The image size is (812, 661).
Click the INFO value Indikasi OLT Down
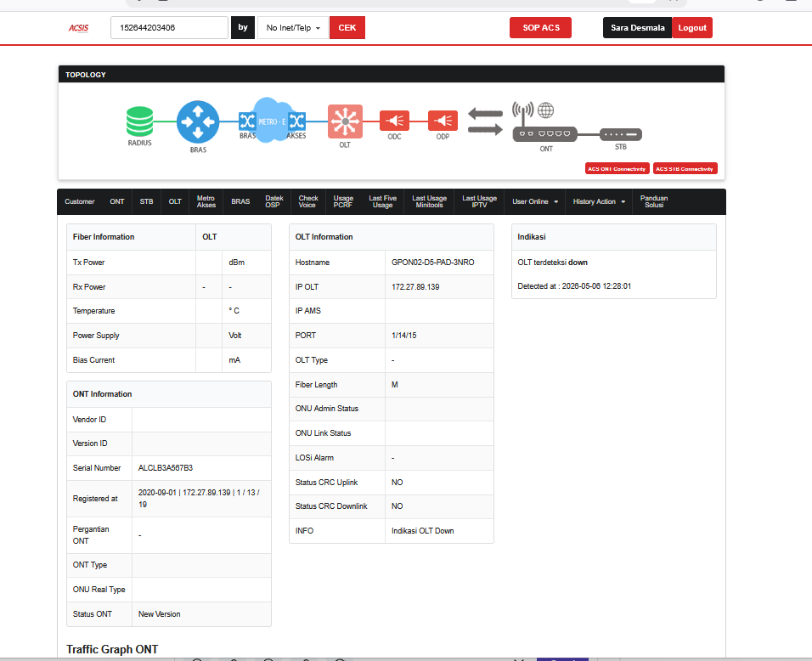coord(423,531)
